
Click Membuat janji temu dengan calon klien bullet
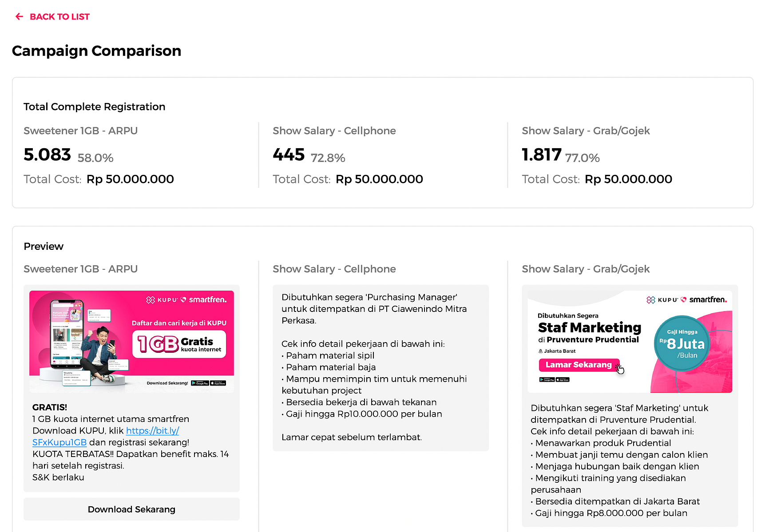(x=619, y=454)
